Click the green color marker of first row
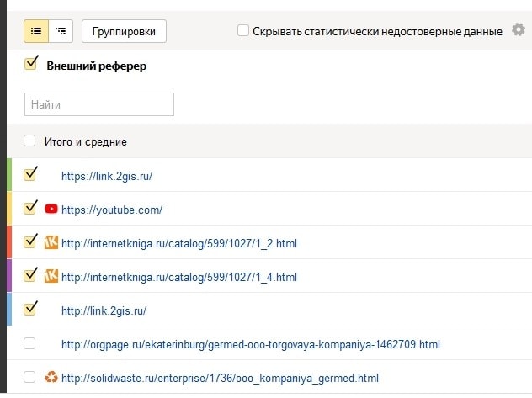532x398 pixels. [x=9, y=175]
